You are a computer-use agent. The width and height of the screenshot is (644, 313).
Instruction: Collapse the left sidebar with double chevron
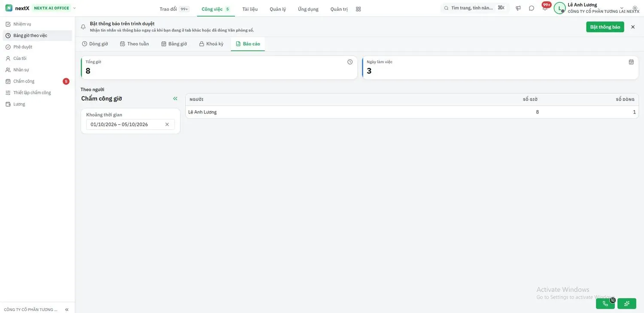(67, 310)
